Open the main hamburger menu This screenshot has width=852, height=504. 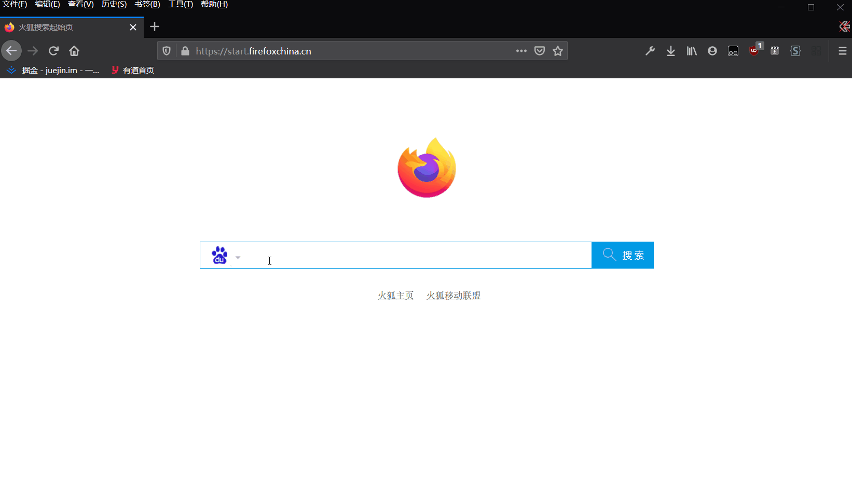click(x=842, y=51)
